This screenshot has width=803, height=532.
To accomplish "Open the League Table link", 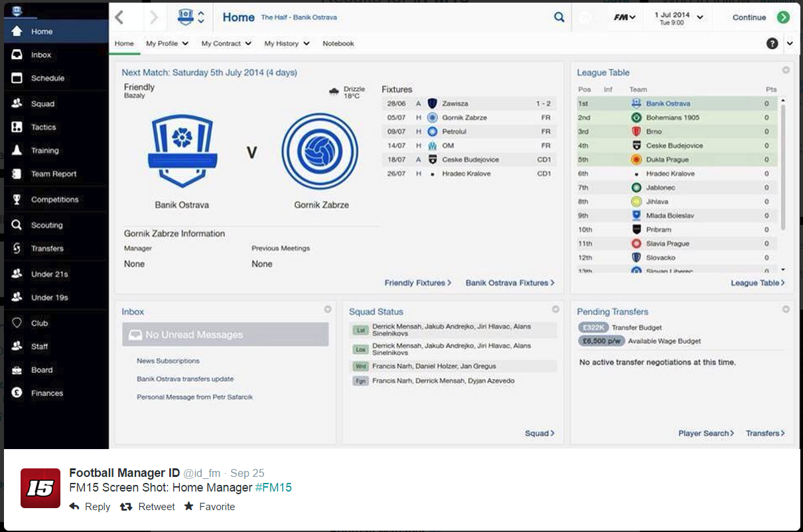I will (758, 283).
